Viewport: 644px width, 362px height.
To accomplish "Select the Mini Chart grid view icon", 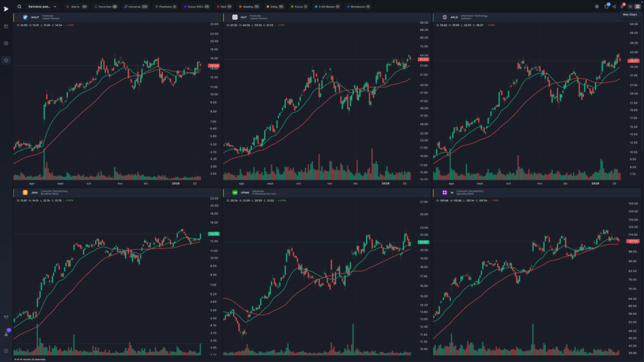I will pyautogui.click(x=638, y=6).
